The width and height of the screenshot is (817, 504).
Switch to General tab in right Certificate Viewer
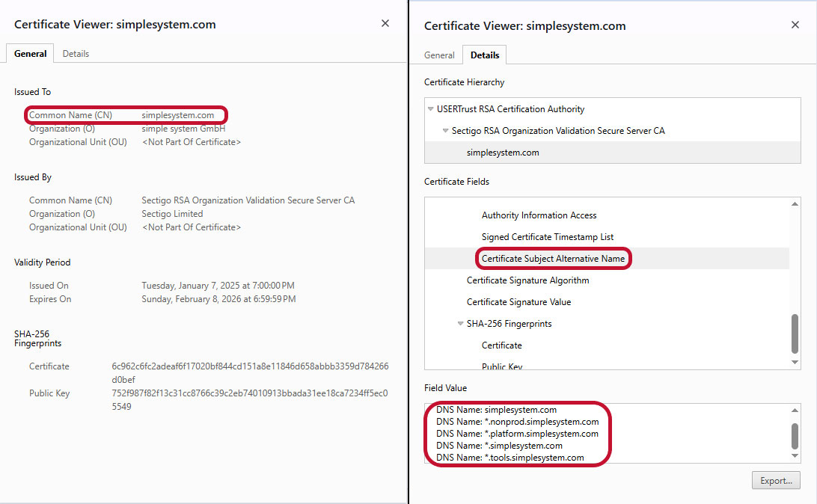(x=439, y=55)
